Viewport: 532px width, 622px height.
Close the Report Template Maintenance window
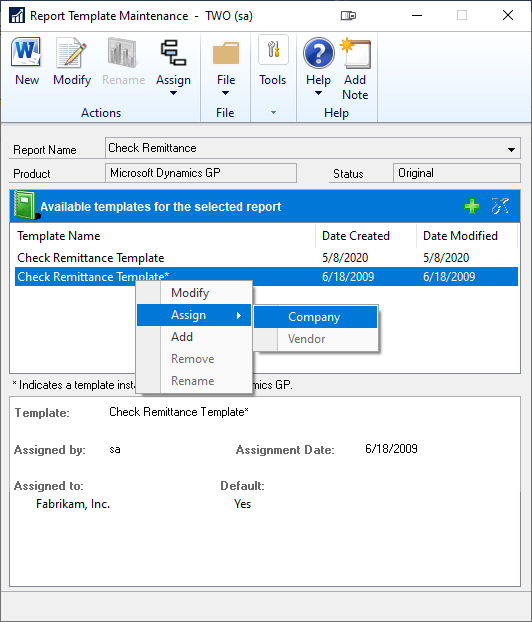[508, 15]
